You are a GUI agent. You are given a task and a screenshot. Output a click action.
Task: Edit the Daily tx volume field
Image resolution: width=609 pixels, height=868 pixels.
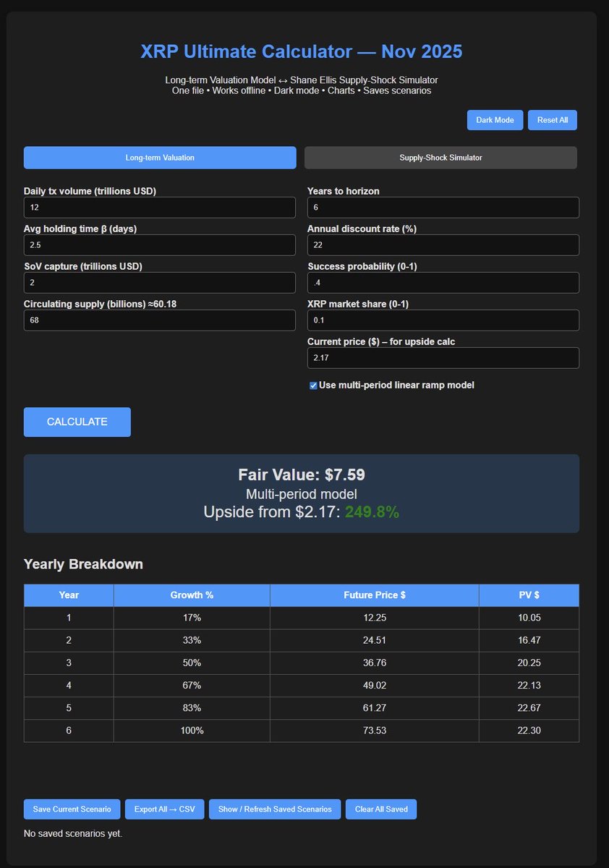point(160,208)
